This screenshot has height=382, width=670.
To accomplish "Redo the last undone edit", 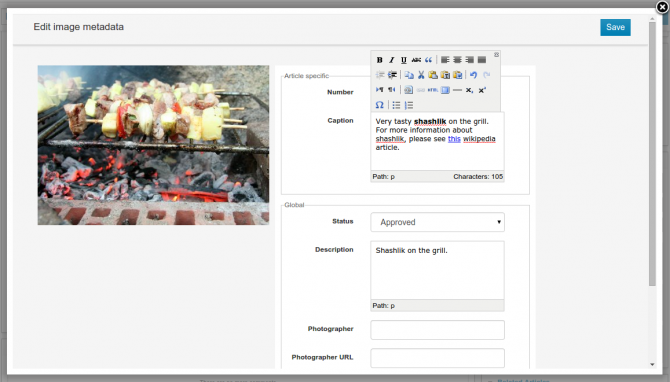I will 486,75.
